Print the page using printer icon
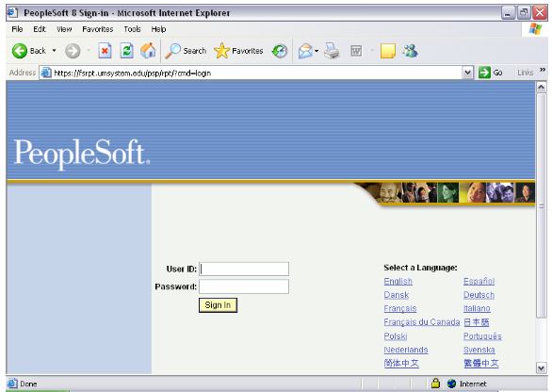552x392 pixels. [332, 51]
